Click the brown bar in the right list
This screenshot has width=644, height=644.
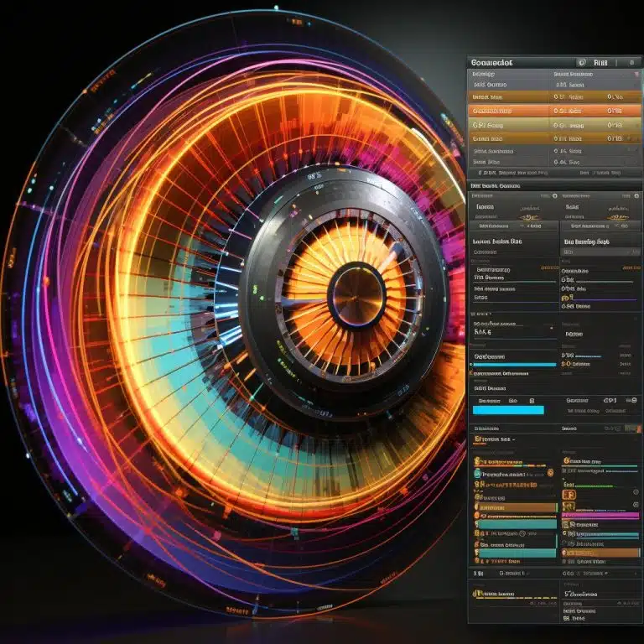601,553
